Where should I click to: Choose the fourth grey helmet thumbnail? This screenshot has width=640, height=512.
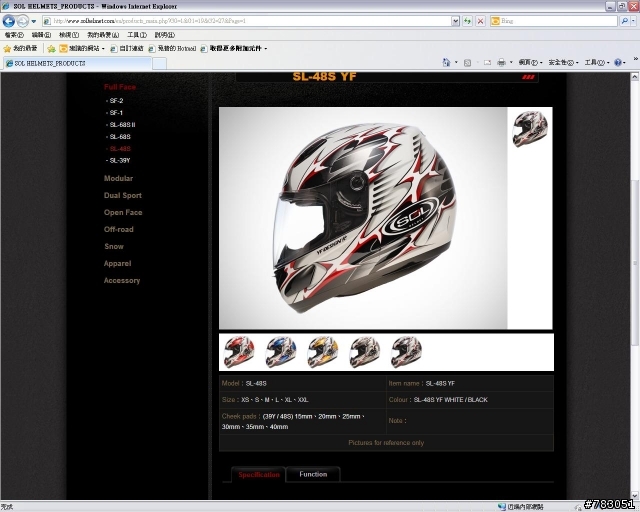pos(364,352)
